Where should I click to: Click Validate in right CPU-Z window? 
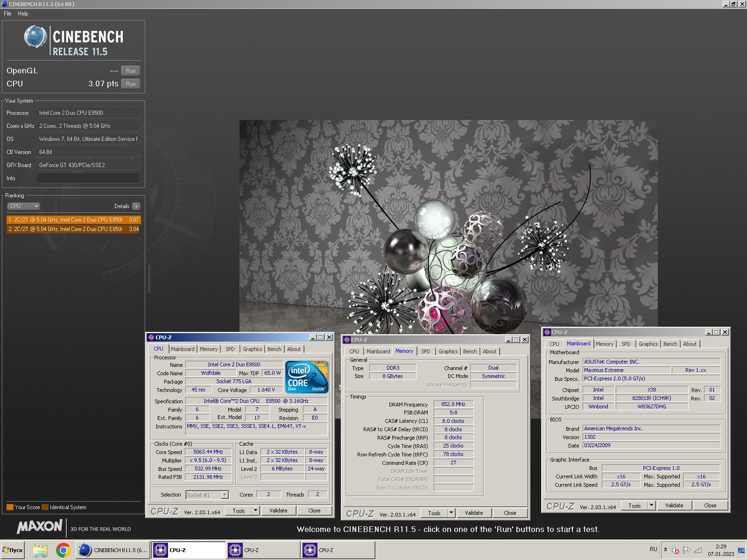click(x=674, y=506)
